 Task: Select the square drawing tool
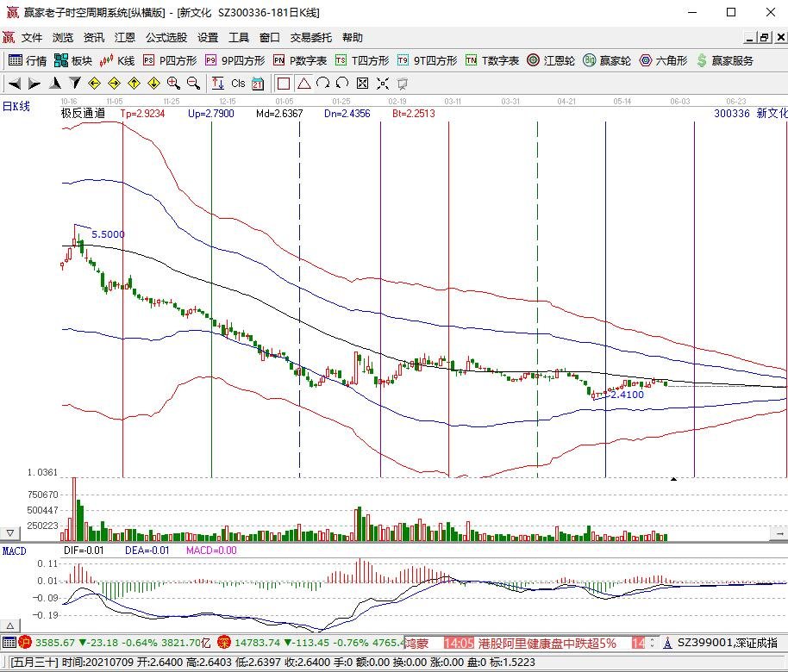click(284, 84)
